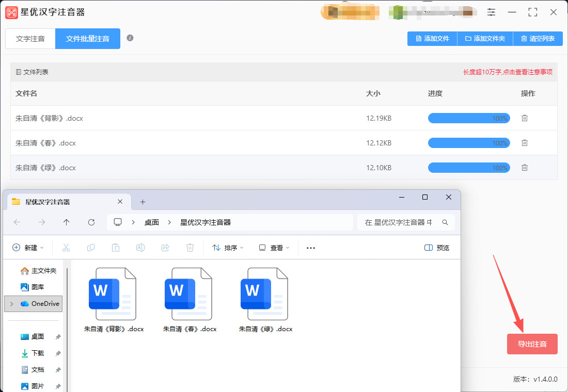Toggle the 预览 preview pane
Screen dimensions: 568x392
click(x=436, y=248)
